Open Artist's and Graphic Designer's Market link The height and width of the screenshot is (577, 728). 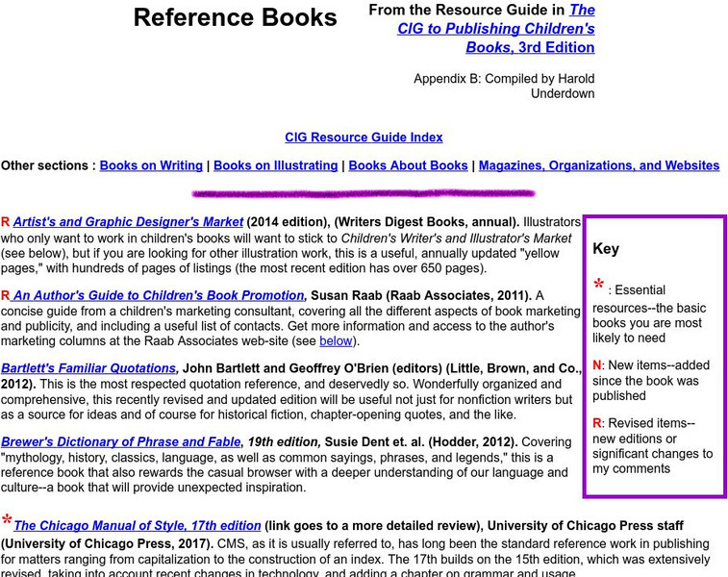128,222
